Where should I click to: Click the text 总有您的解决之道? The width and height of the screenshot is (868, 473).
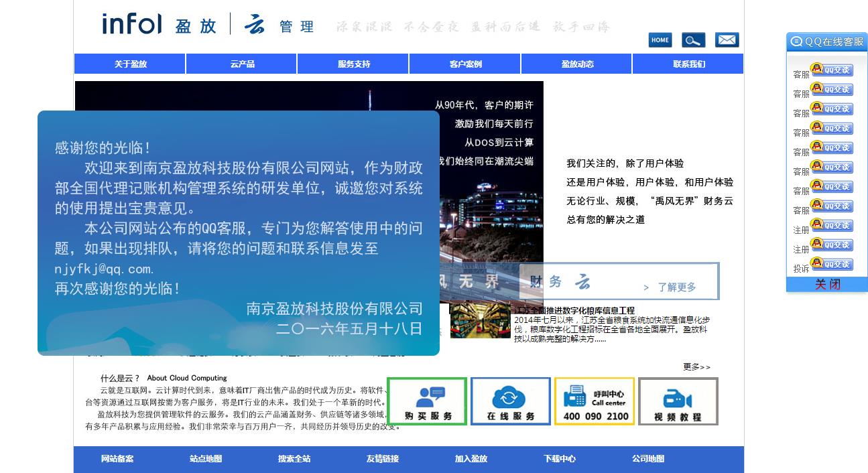(x=605, y=220)
